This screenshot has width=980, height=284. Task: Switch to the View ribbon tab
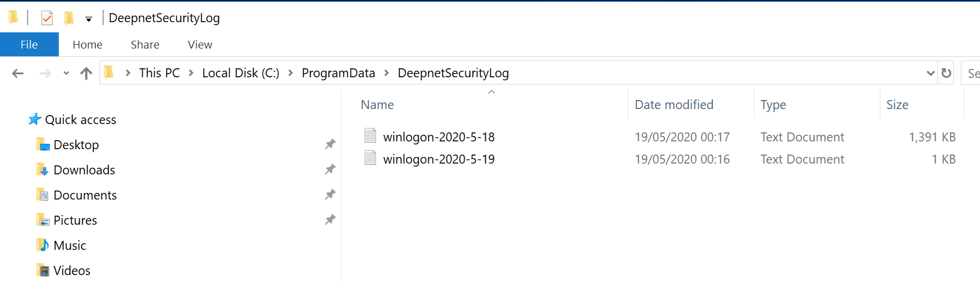(200, 44)
